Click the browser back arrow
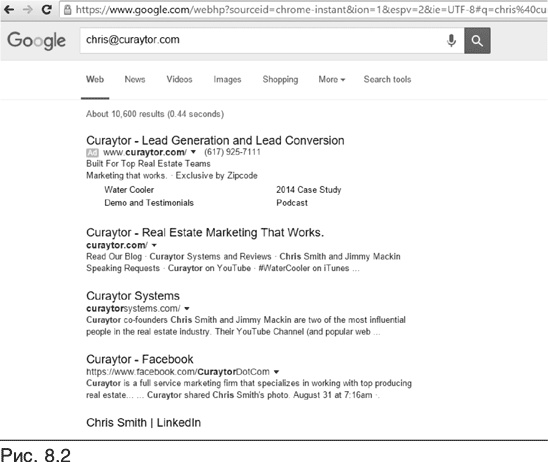The image size is (548, 462). 9,9
